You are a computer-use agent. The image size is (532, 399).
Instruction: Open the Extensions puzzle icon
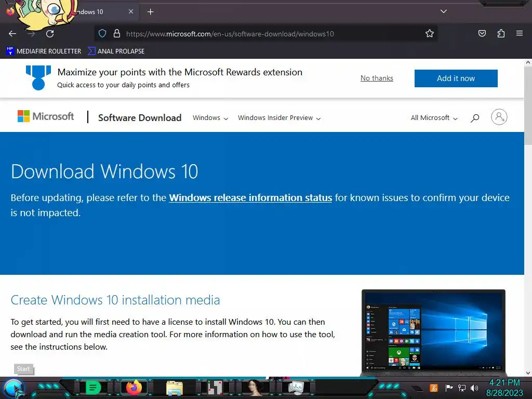point(501,33)
